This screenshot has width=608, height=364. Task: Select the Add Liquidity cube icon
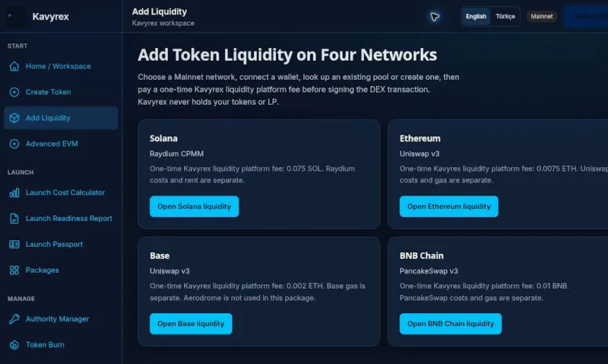pyautogui.click(x=14, y=118)
